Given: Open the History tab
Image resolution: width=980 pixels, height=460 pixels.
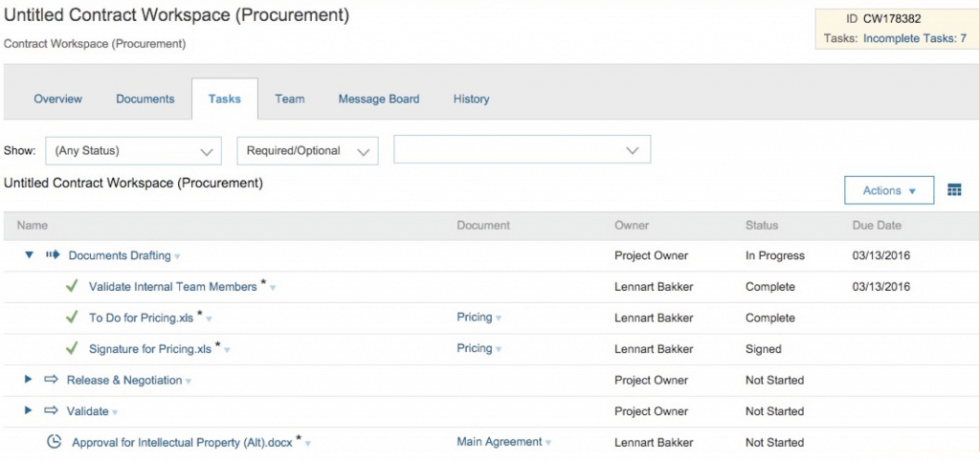Looking at the screenshot, I should 471,99.
